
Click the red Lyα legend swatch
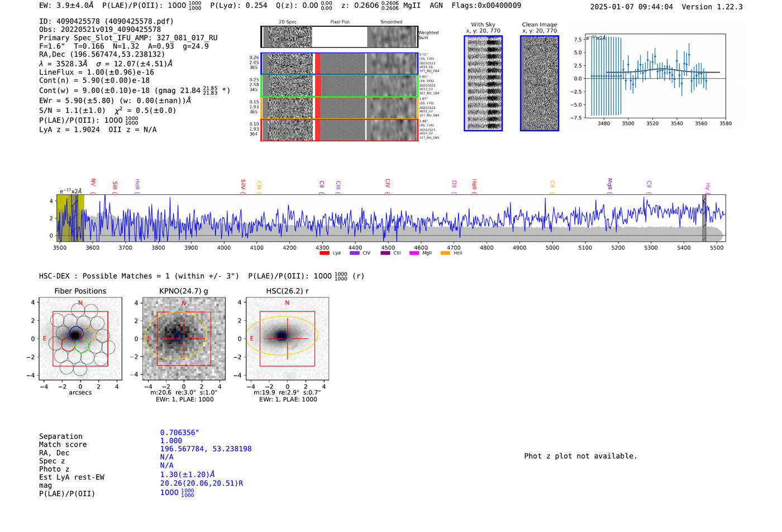(325, 253)
